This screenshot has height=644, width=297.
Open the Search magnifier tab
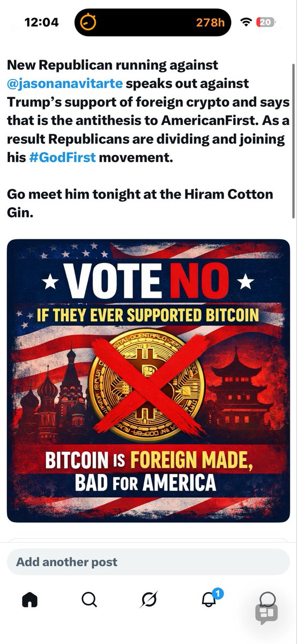point(90,599)
